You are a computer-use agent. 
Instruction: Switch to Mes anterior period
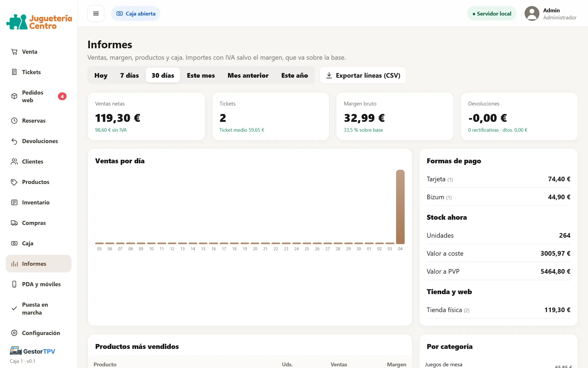pos(248,75)
